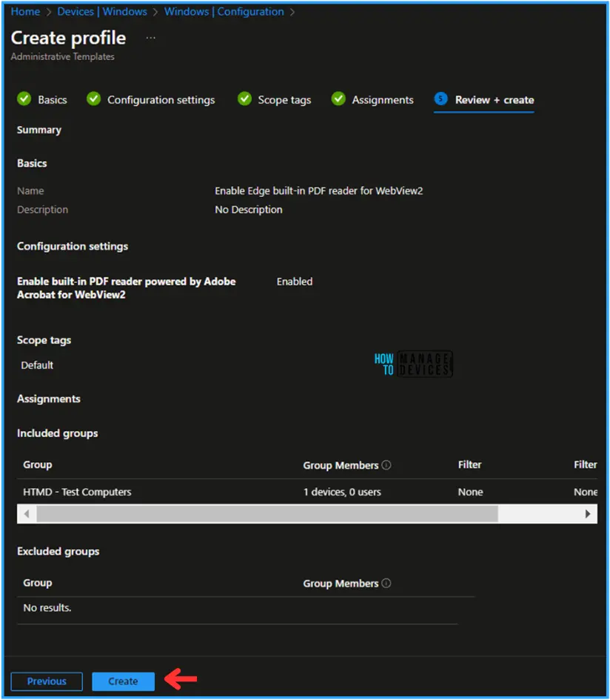This screenshot has height=700, width=610.
Task: Click profile name 'Enable Edge built-in PDF reader for WebView2'
Action: (x=318, y=191)
